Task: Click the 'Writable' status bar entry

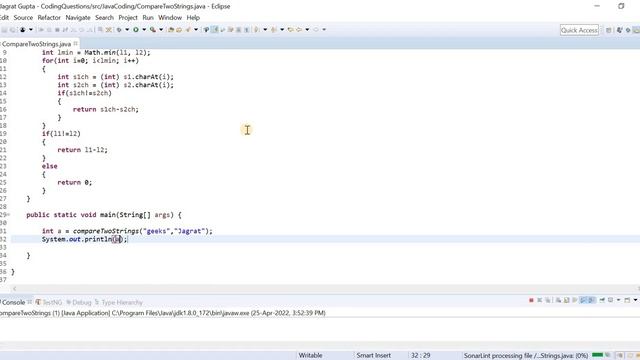Action: click(x=311, y=356)
